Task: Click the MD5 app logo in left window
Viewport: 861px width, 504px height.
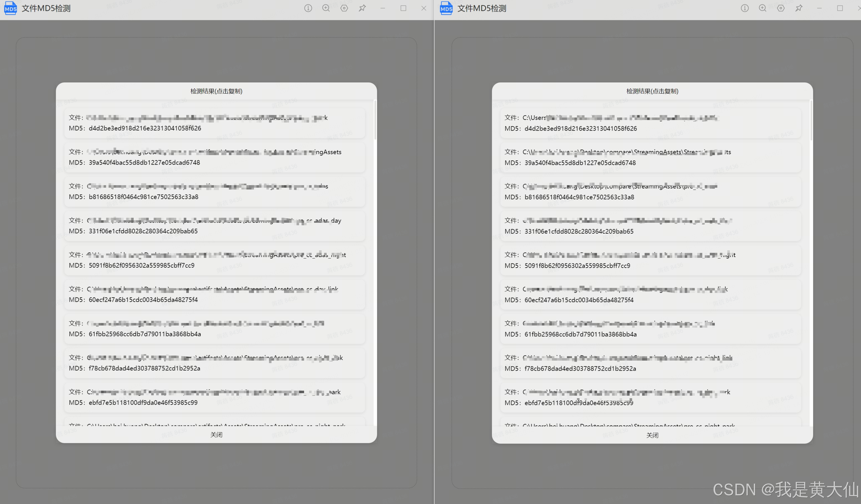Action: click(x=10, y=8)
